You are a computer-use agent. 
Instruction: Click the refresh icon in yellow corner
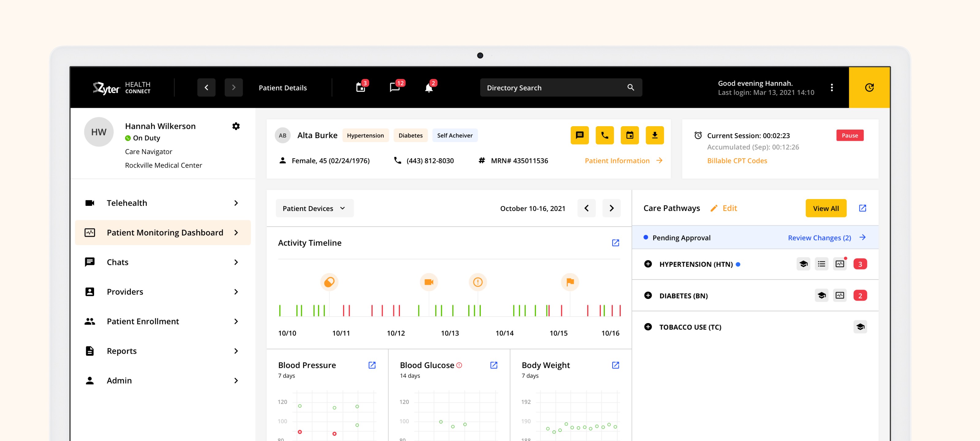coord(869,88)
